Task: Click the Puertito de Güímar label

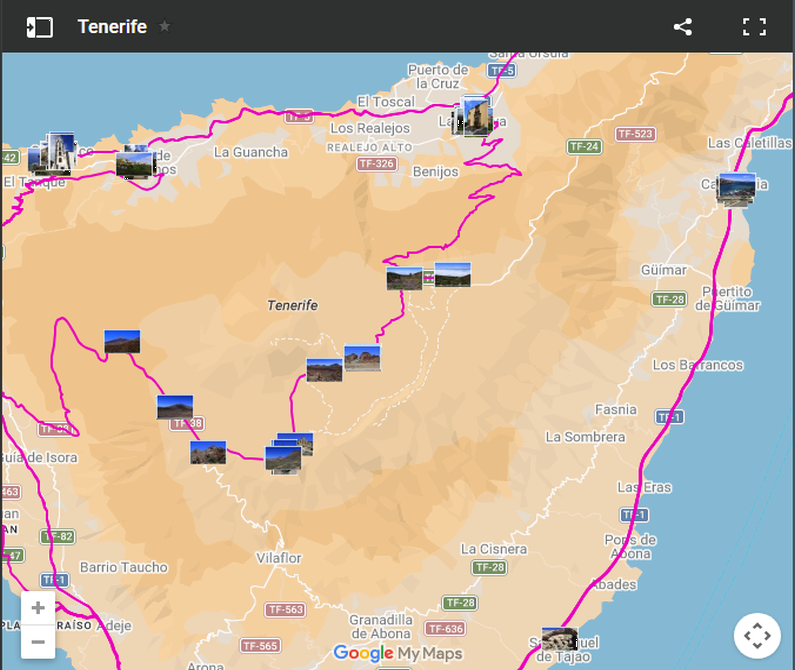Action: click(727, 298)
